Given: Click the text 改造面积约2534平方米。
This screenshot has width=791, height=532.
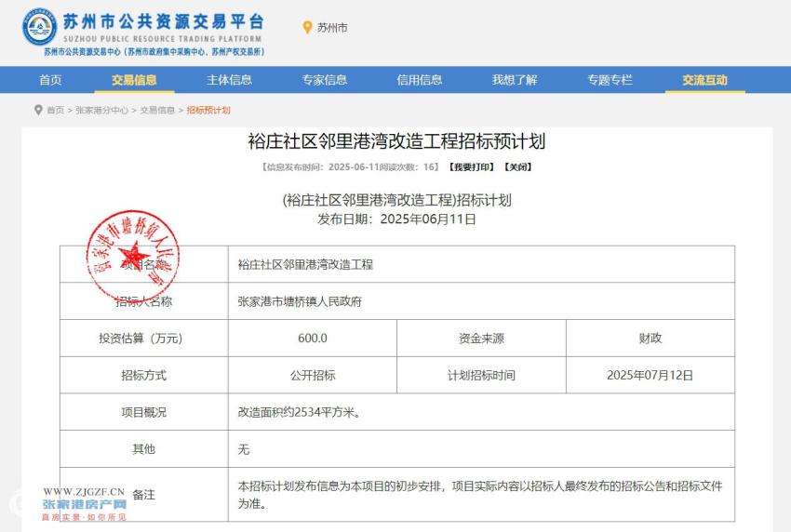Looking at the screenshot, I should pyautogui.click(x=301, y=412).
